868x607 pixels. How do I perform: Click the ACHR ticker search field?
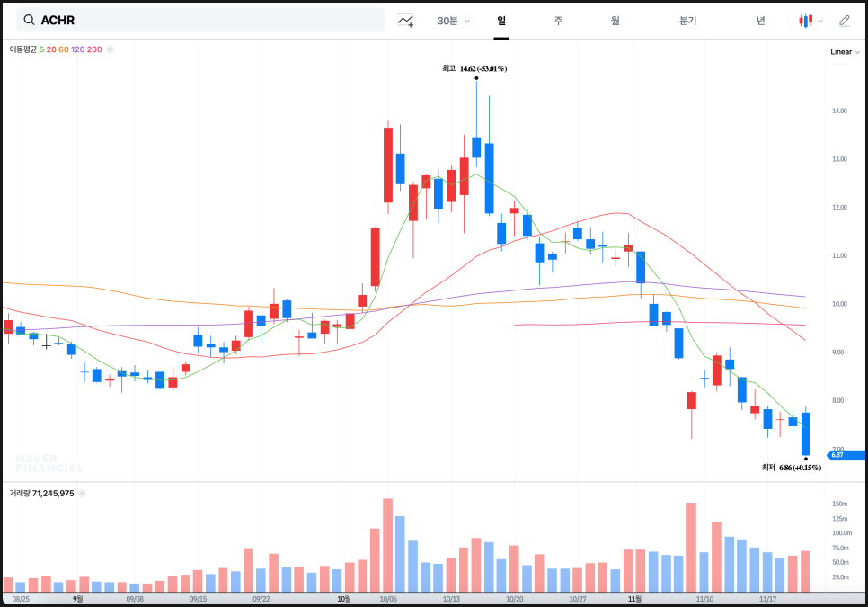[x=207, y=20]
